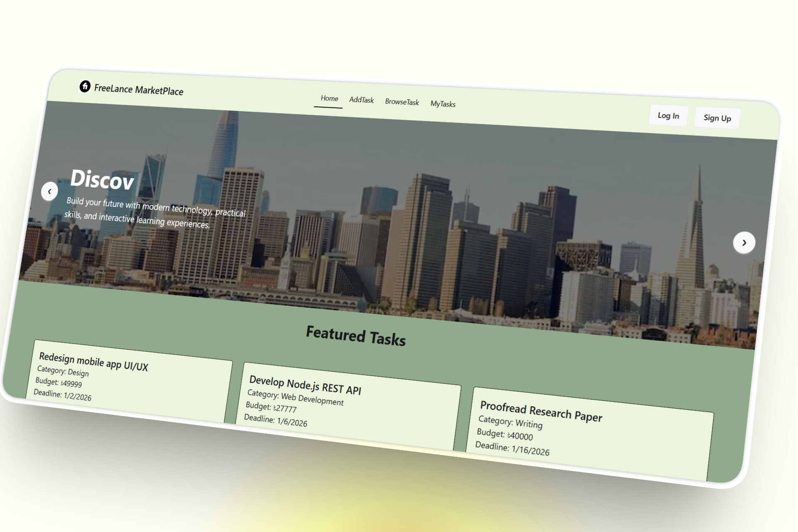The width and height of the screenshot is (798, 532).
Task: Click the budget 27777 value
Action: point(285,408)
